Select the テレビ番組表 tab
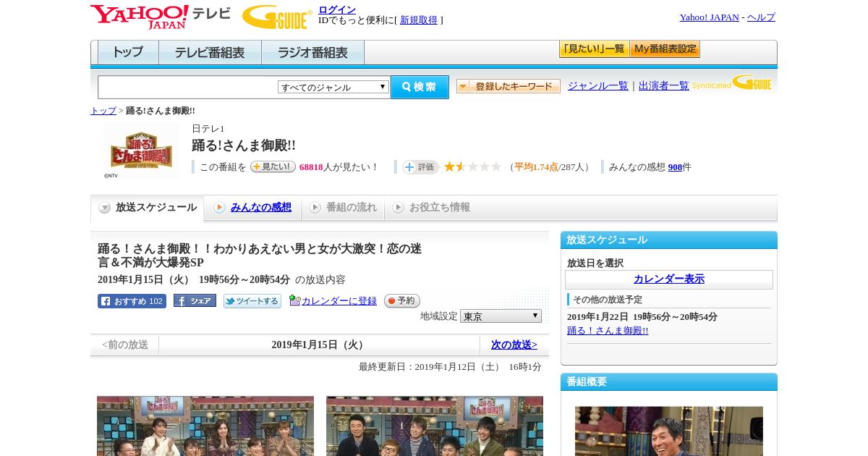 [210, 53]
